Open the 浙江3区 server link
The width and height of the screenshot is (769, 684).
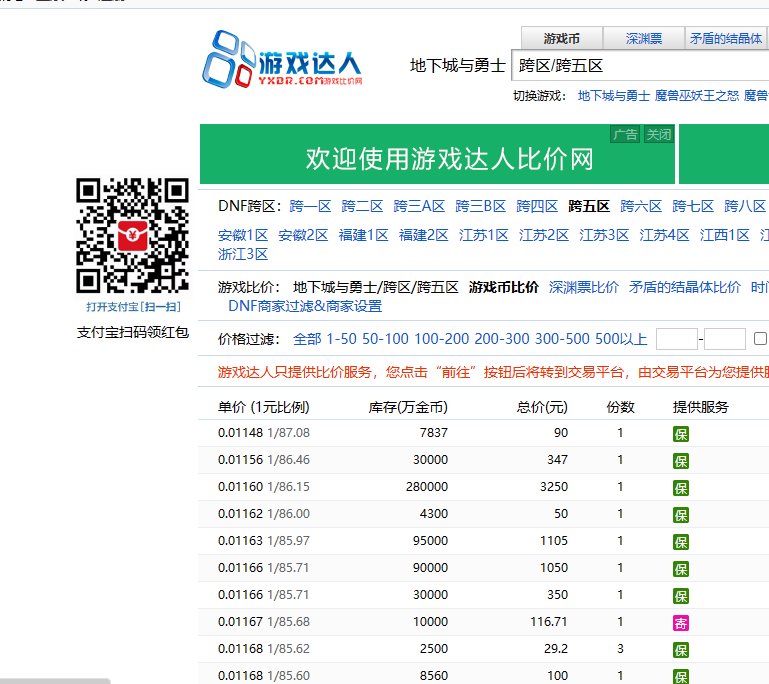tap(243, 254)
